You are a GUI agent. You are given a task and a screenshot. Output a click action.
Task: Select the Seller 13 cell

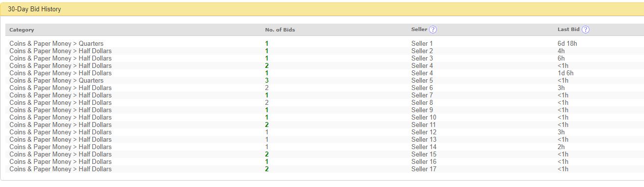[424, 140]
